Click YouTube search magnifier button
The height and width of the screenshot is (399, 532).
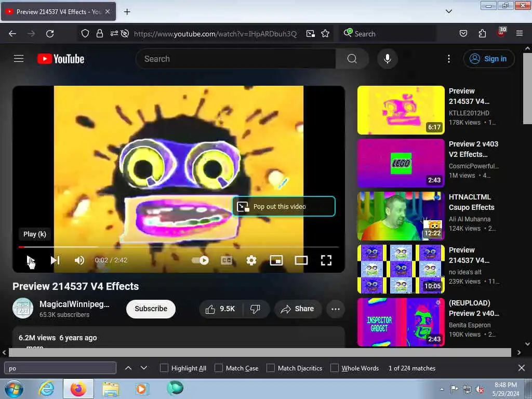tap(352, 59)
